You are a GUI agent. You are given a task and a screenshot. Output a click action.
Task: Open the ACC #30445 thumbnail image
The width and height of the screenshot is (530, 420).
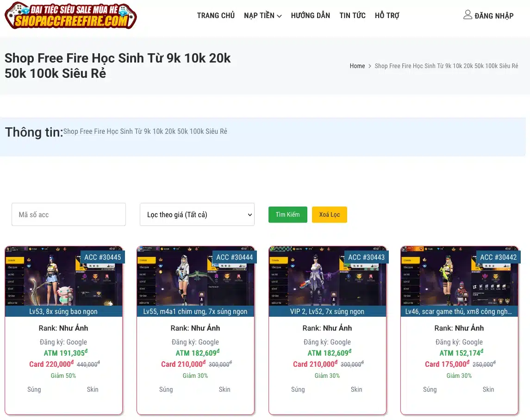tap(63, 276)
